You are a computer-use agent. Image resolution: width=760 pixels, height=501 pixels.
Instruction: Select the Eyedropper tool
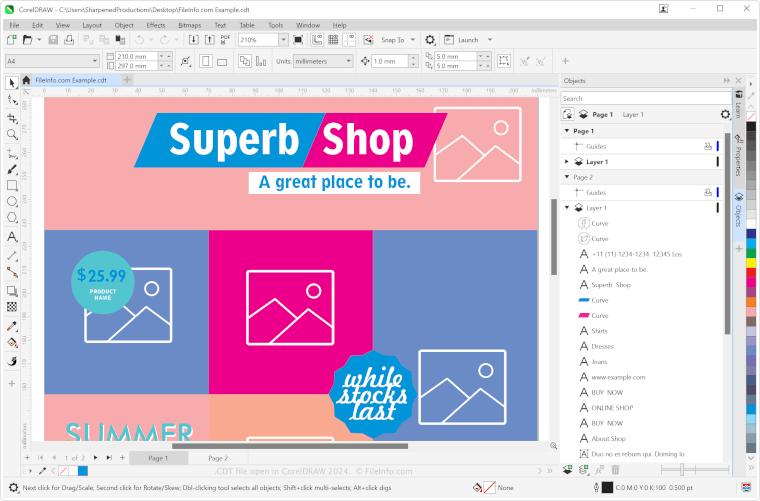[12, 325]
